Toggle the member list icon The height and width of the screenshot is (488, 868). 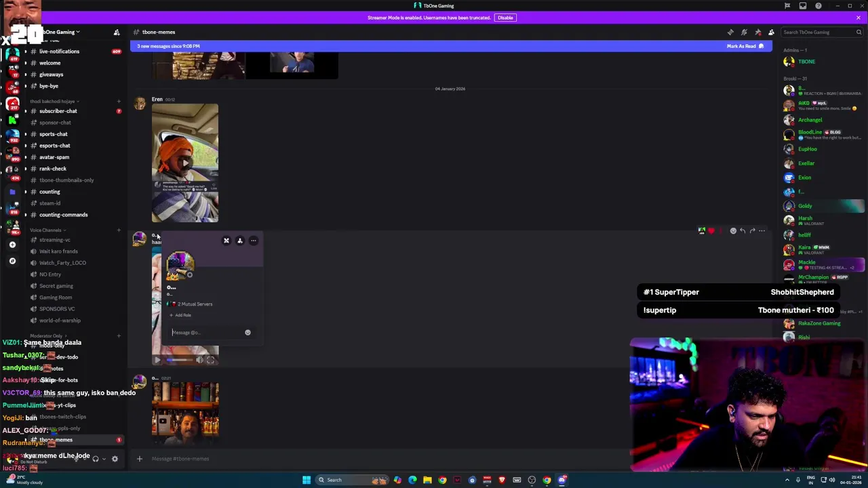(771, 32)
